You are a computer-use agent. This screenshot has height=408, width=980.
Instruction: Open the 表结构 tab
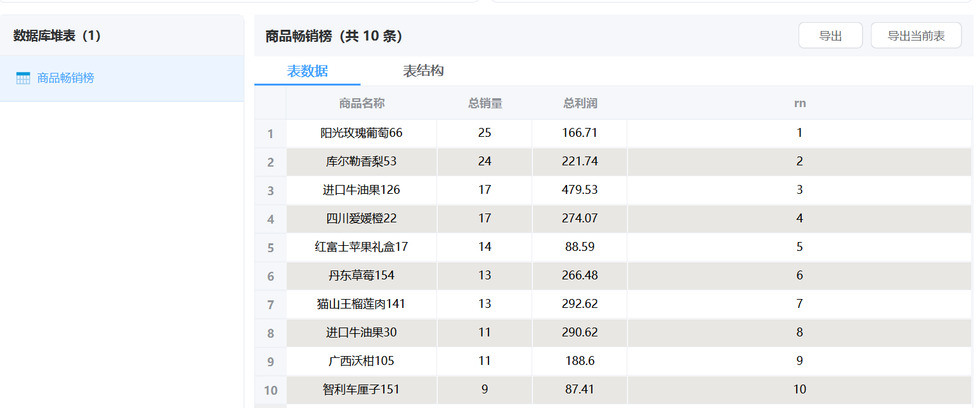423,71
